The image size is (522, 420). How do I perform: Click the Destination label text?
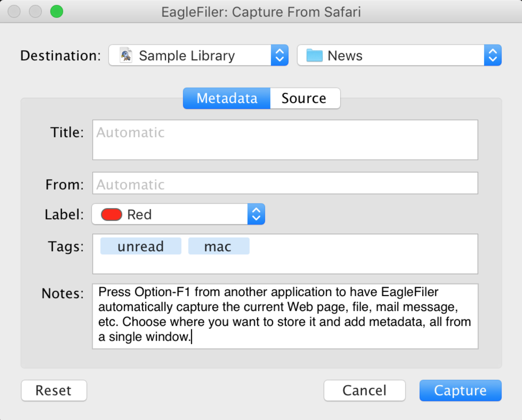pos(61,56)
